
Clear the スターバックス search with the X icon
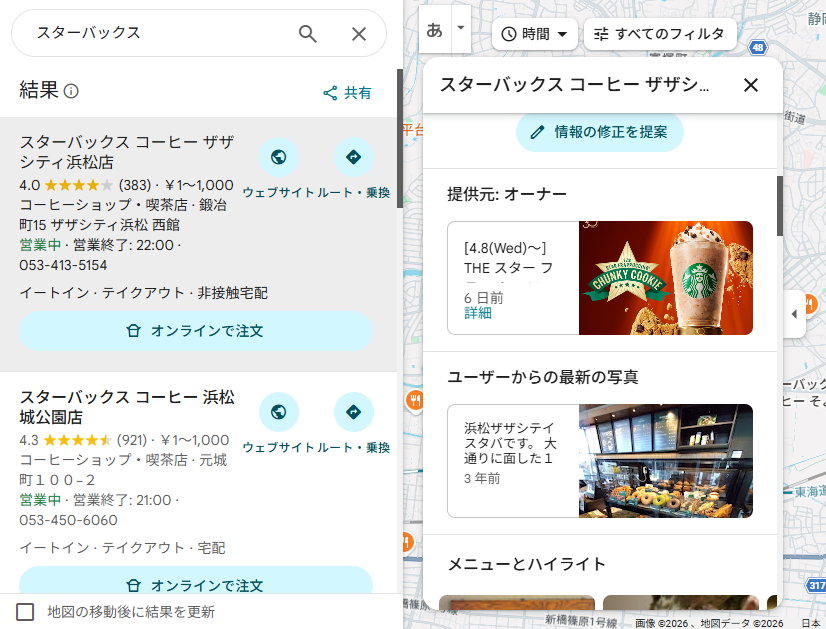358,33
